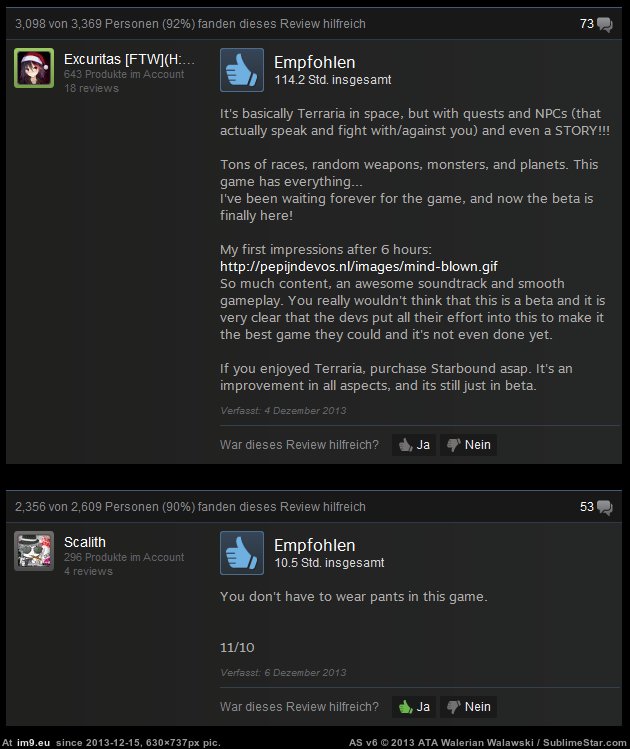View Scalith's 4 reviews

tap(88, 571)
